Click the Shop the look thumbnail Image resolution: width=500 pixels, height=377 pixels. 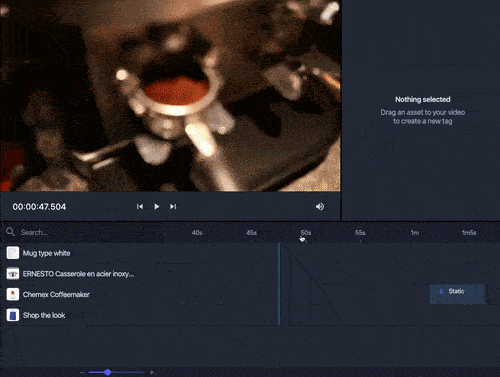pyautogui.click(x=13, y=315)
